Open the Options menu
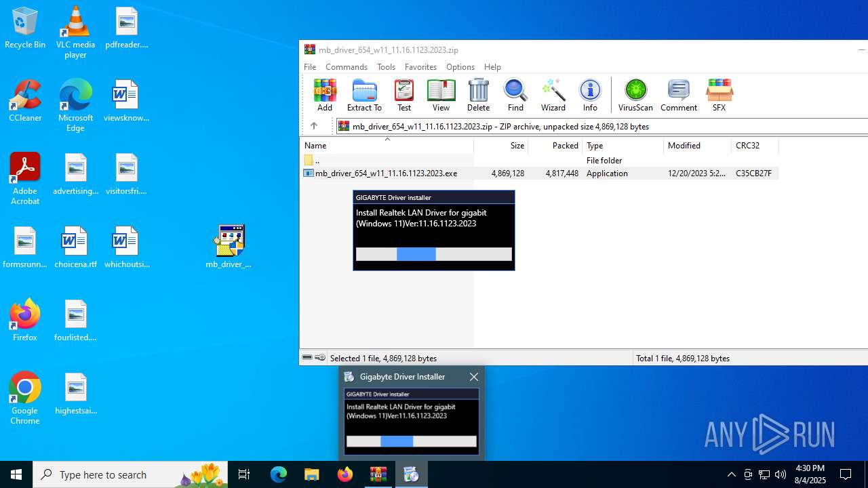The image size is (868, 488). pos(460,67)
